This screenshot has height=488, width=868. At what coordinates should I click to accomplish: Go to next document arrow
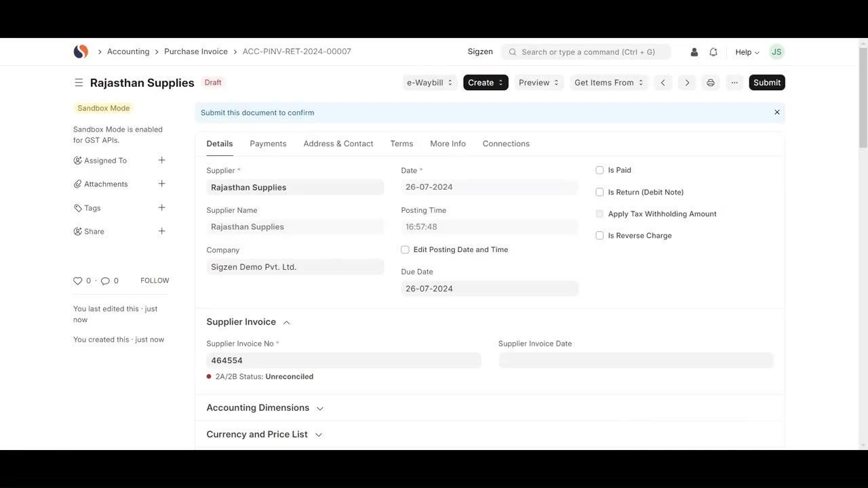coord(687,83)
